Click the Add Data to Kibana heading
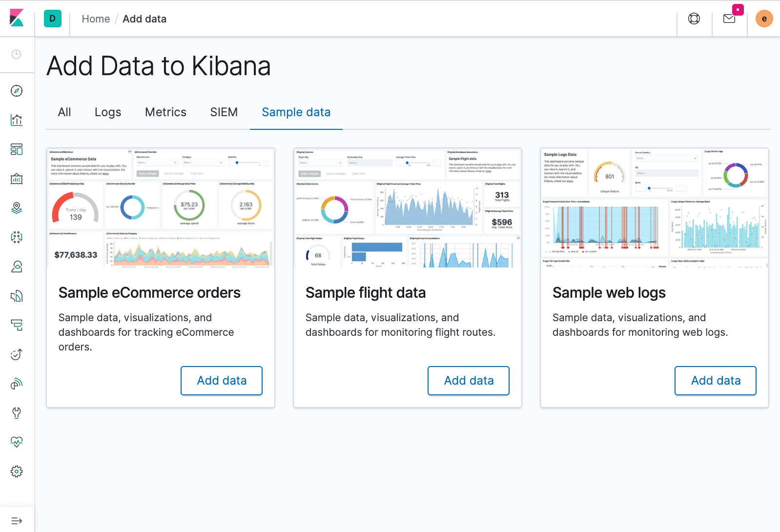Image resolution: width=780 pixels, height=532 pixels. (x=159, y=66)
